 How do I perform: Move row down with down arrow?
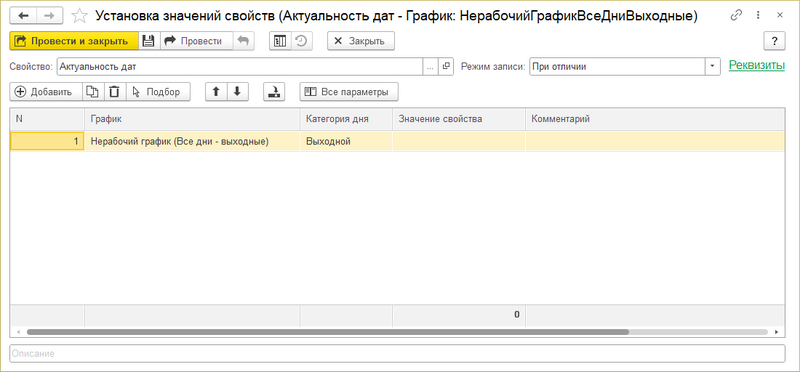point(237,92)
